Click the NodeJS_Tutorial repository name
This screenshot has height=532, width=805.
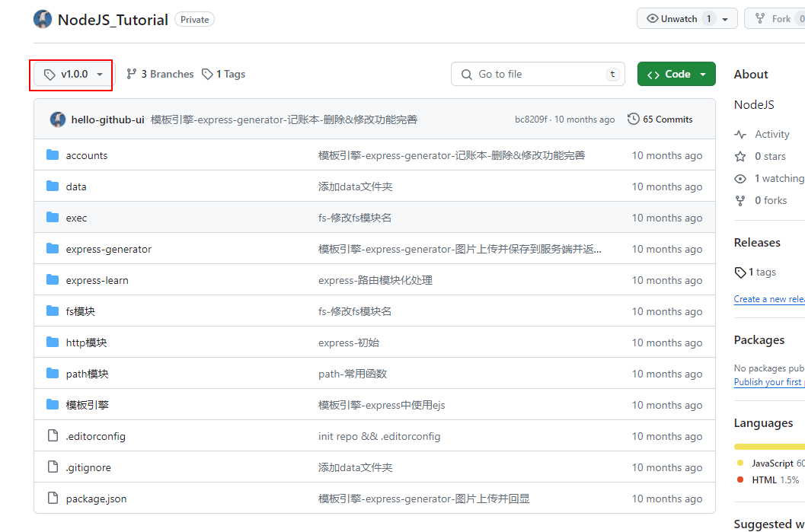pyautogui.click(x=113, y=20)
